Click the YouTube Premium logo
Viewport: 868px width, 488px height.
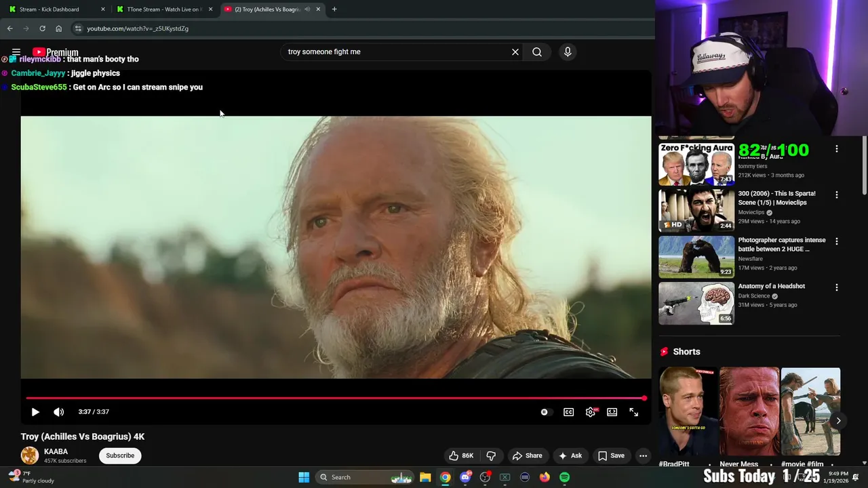[56, 52]
